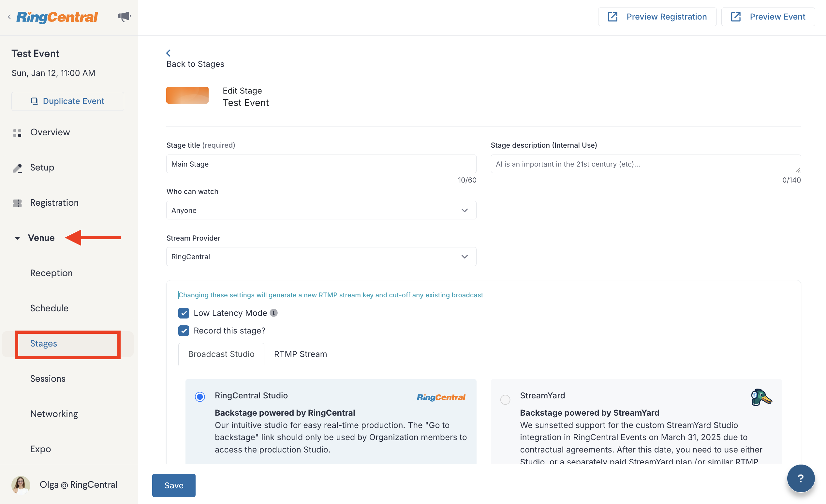This screenshot has width=826, height=504.
Task: Open Expo under Venue
Action: [x=40, y=449]
